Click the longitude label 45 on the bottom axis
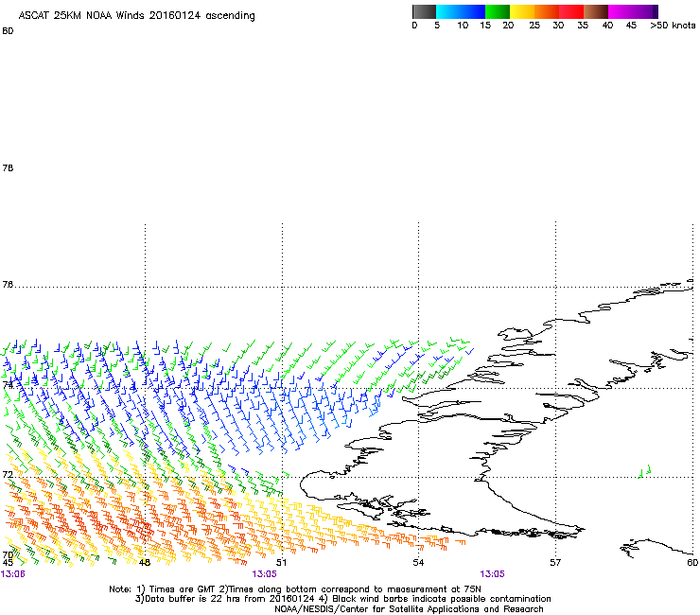Image resolution: width=700 pixels, height=615 pixels. (x=8, y=562)
